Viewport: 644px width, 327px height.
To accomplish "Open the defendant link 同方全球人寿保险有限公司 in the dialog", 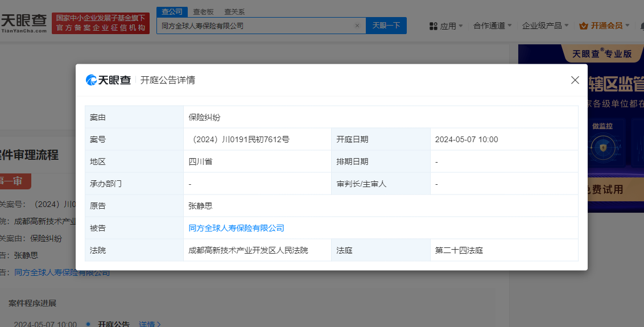I will 236,228.
